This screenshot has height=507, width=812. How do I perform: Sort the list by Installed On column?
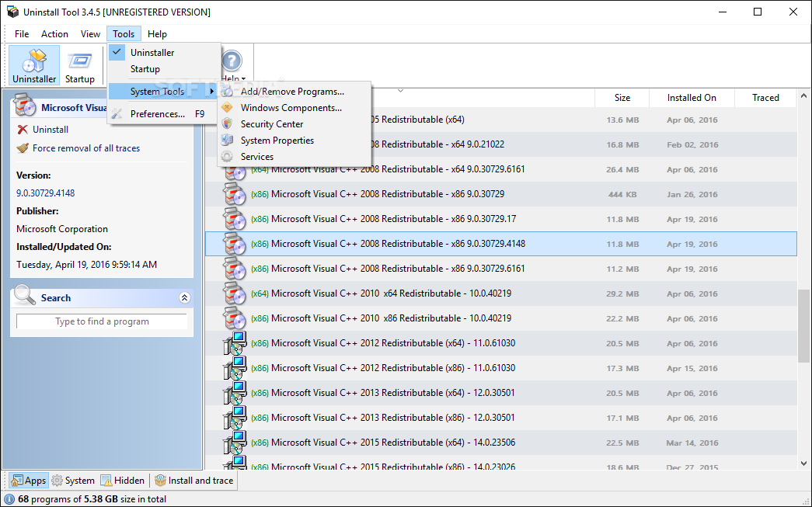[692, 98]
